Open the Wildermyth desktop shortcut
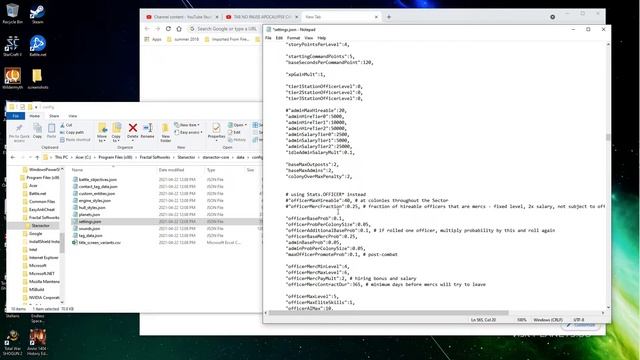This screenshot has height=360, width=640. tap(12, 78)
